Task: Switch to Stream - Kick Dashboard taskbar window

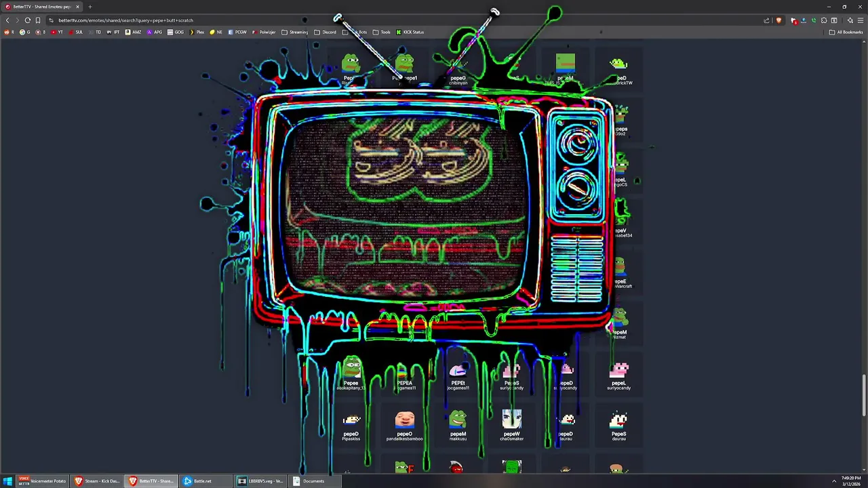Action: tap(97, 481)
